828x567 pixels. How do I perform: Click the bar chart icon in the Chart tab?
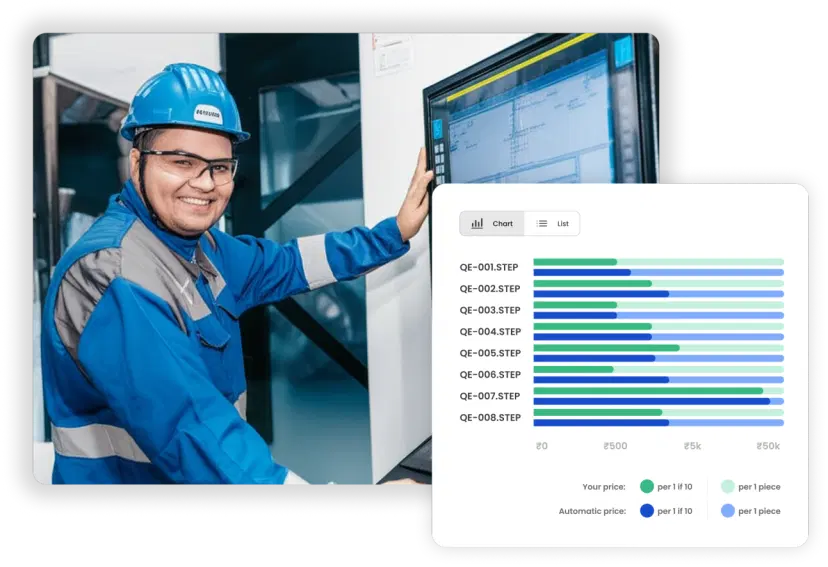(x=477, y=224)
